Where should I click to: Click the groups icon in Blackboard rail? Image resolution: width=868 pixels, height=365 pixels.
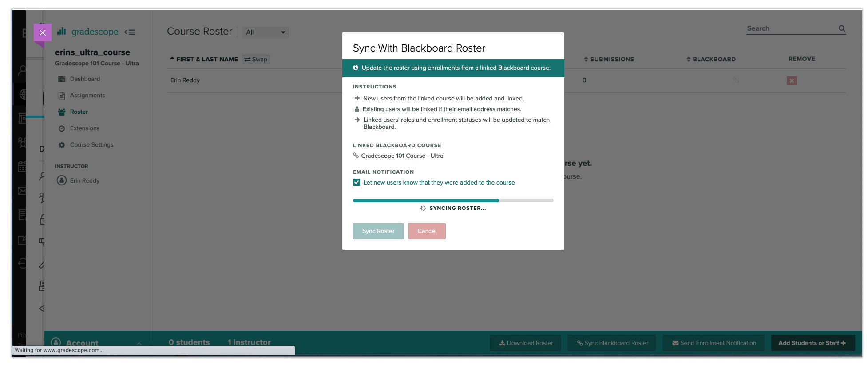[x=22, y=142]
